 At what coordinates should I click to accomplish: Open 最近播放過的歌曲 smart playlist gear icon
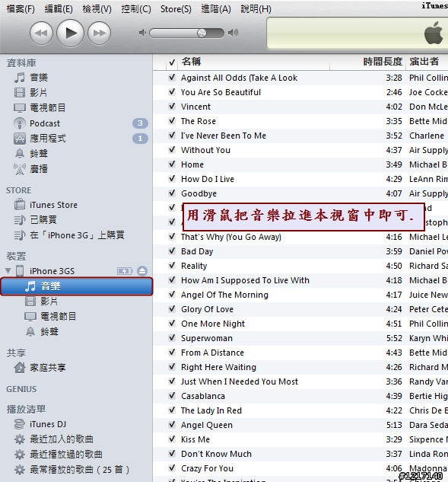[x=20, y=455]
